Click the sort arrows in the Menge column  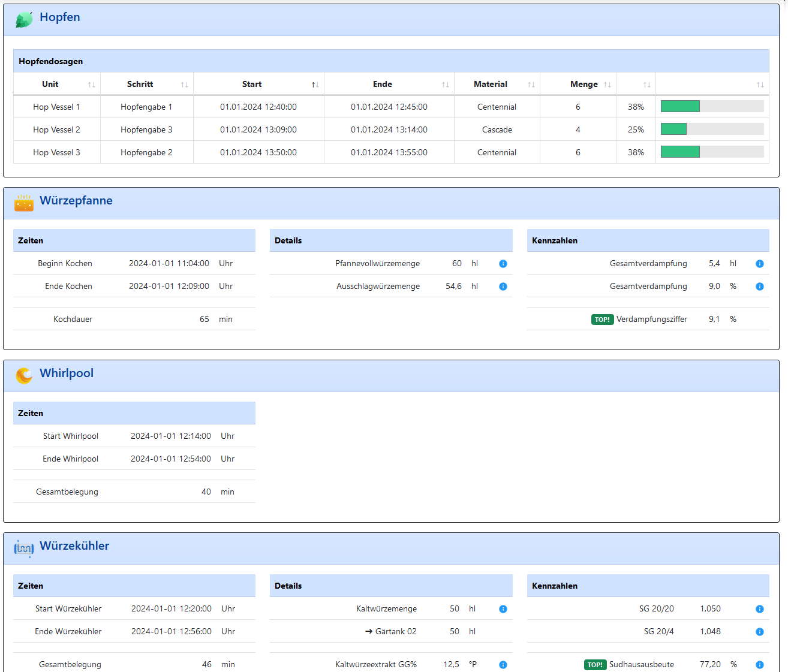click(607, 85)
